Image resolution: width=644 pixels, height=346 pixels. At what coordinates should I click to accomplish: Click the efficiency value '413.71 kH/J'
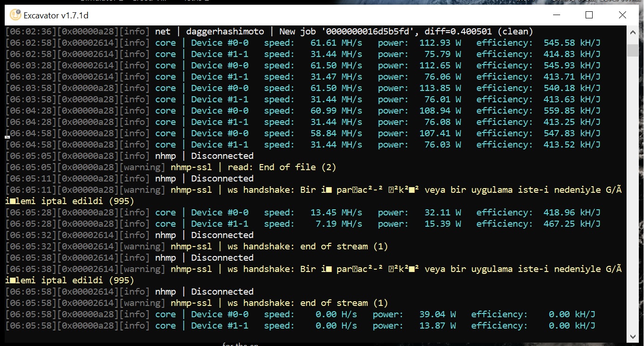(572, 77)
